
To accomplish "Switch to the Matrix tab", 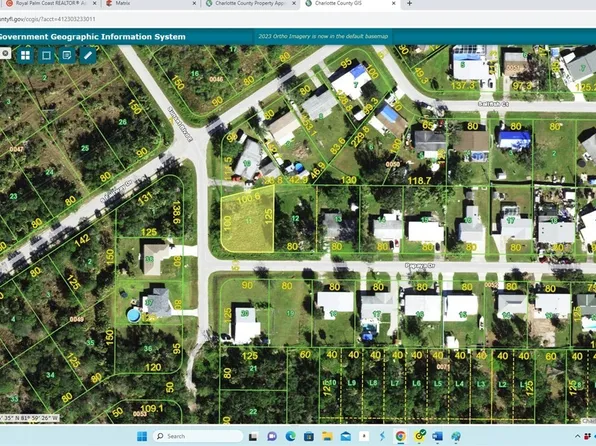I will [x=150, y=3].
